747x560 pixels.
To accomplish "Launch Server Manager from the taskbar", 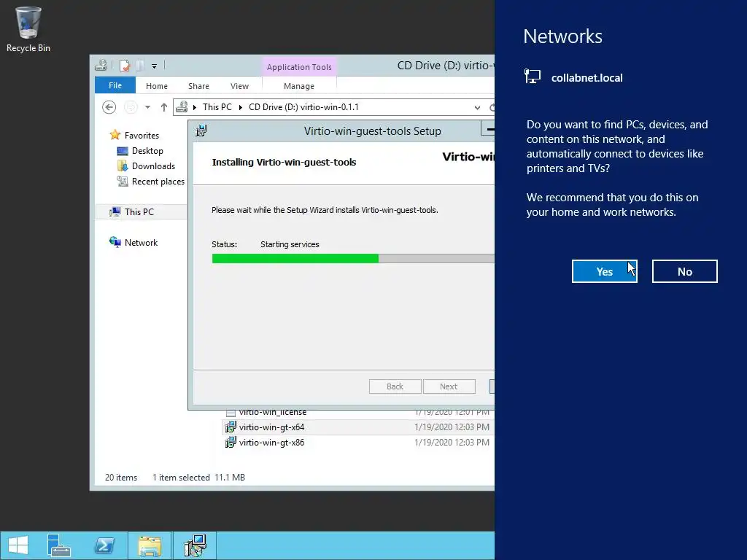I will (x=59, y=545).
